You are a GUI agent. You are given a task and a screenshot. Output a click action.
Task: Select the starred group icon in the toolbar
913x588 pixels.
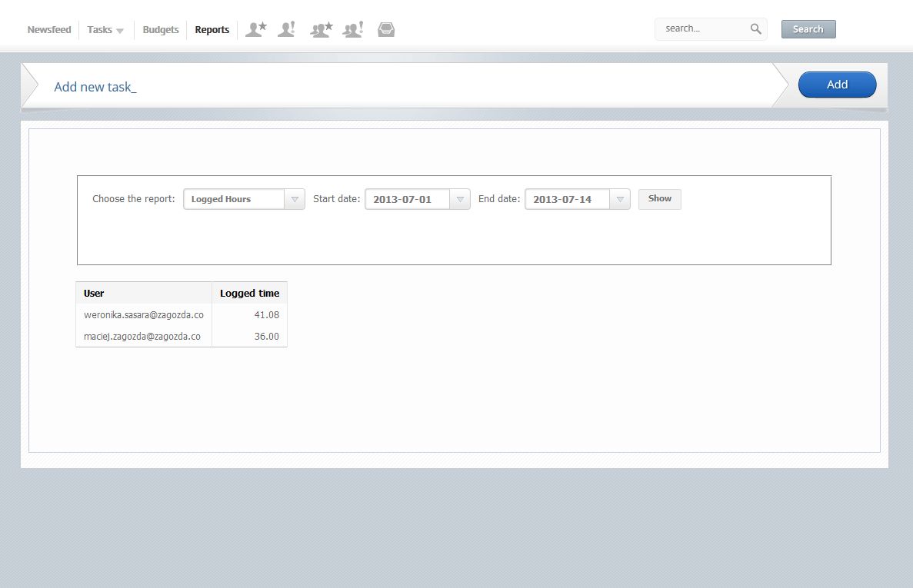(x=320, y=28)
